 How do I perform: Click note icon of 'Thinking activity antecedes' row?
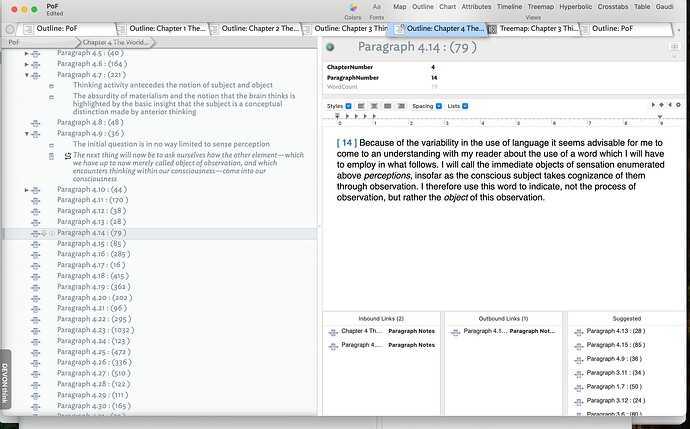click(51, 86)
